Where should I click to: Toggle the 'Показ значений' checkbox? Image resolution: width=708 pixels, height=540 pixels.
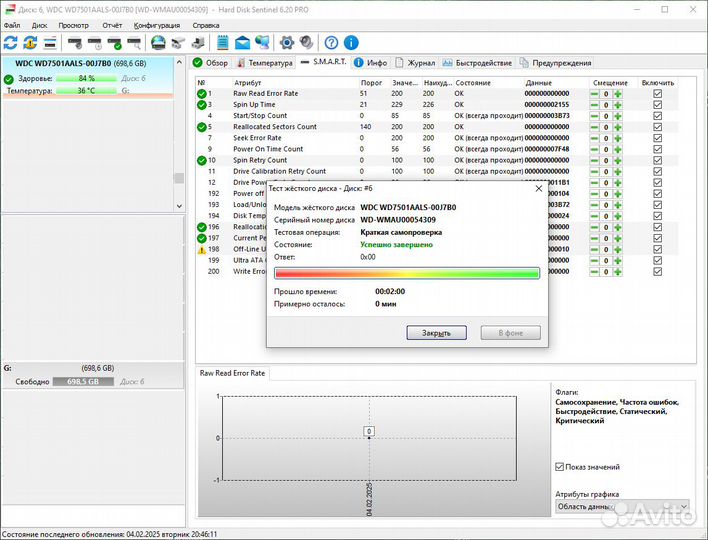(x=560, y=467)
